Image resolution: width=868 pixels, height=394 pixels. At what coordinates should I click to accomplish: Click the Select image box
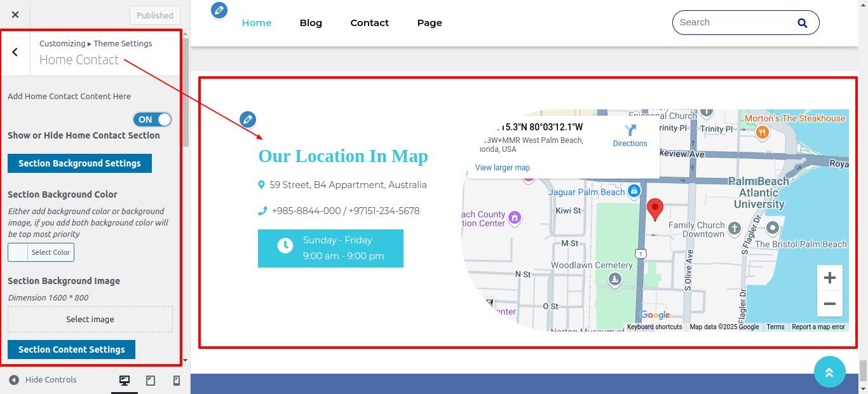point(90,320)
